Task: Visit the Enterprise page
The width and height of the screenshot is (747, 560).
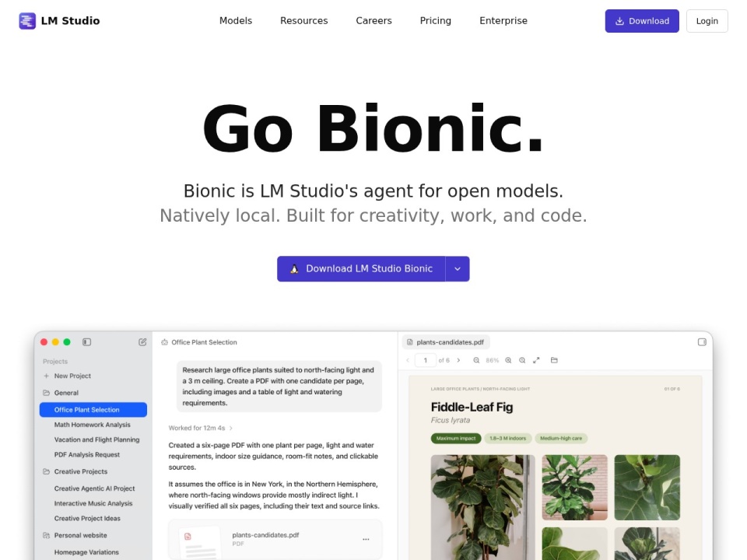Action: [x=503, y=21]
